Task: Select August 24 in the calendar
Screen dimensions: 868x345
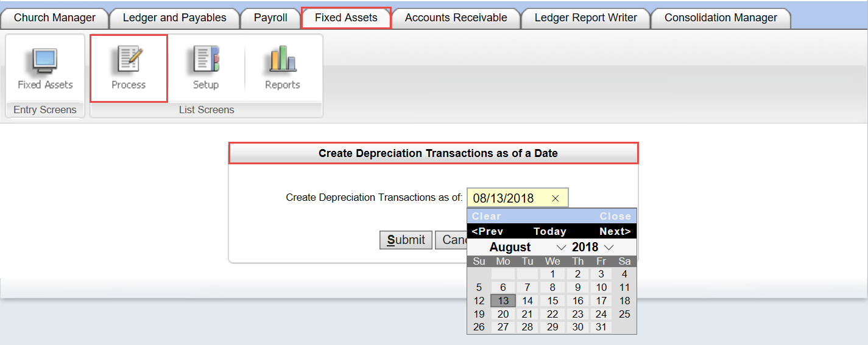Action: 601,315
